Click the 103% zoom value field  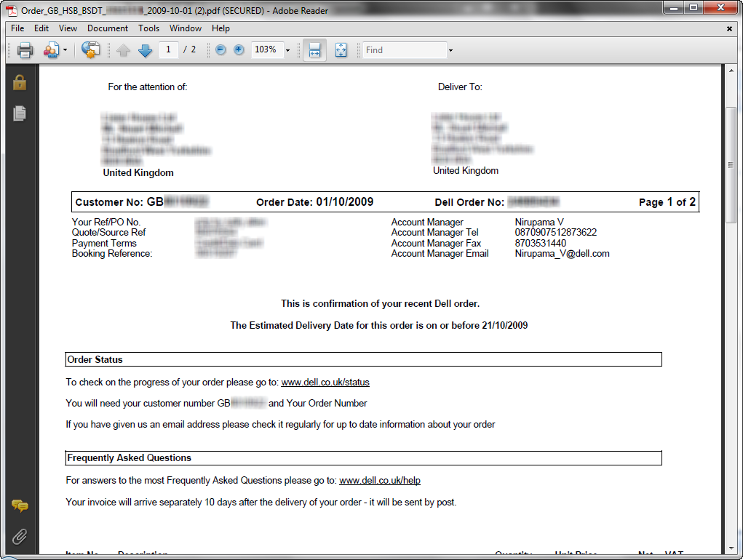click(x=267, y=49)
